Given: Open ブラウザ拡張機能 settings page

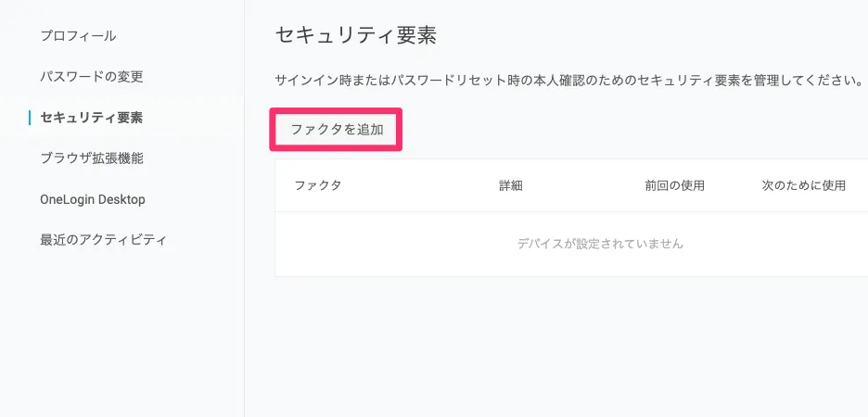Looking at the screenshot, I should (x=92, y=158).
